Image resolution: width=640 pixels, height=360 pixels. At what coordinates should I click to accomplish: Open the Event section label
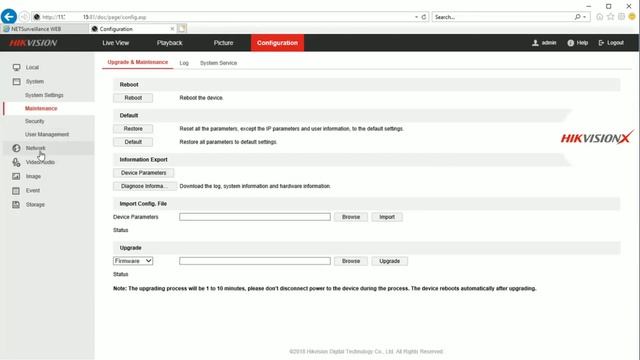click(33, 191)
